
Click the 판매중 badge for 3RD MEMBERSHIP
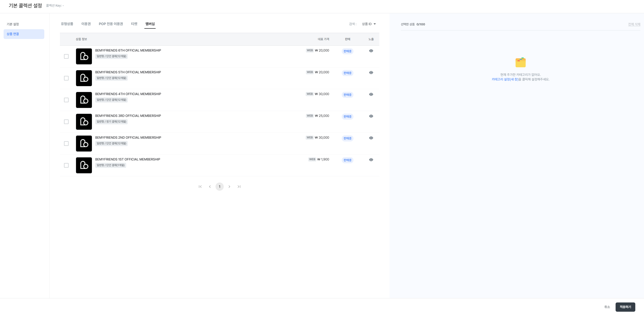coord(348,117)
